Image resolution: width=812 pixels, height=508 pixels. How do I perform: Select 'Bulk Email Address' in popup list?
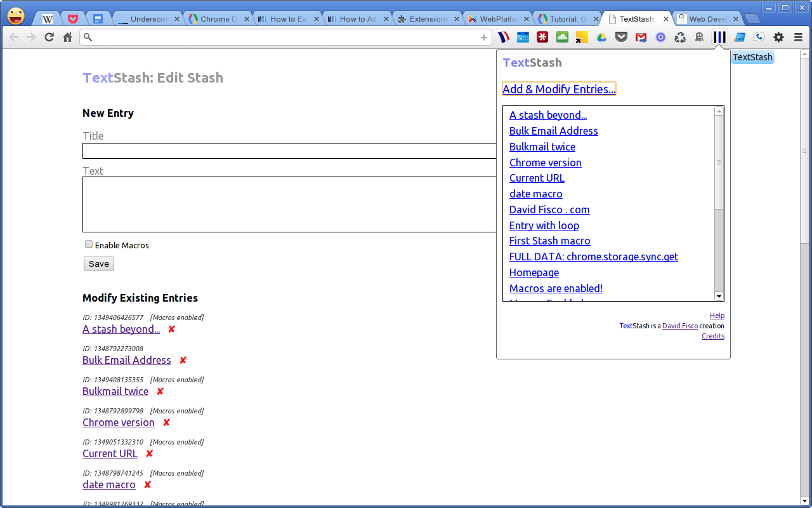click(x=554, y=131)
